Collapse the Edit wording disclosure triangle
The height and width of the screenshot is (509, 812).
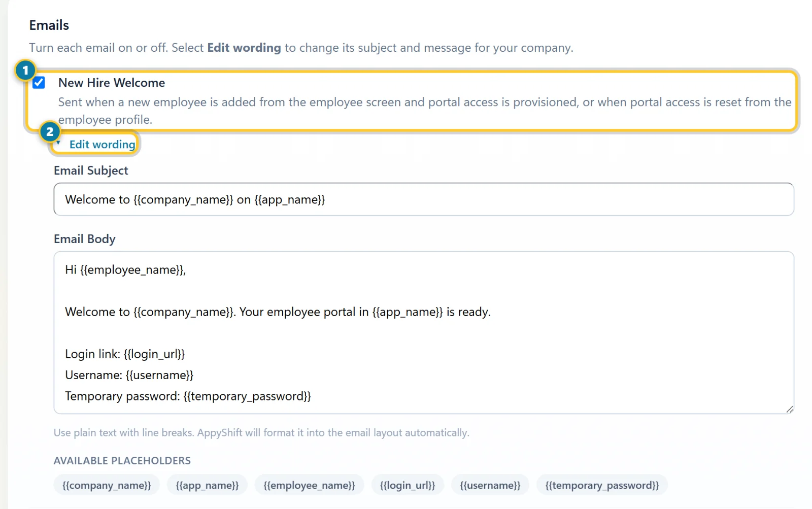pyautogui.click(x=58, y=144)
